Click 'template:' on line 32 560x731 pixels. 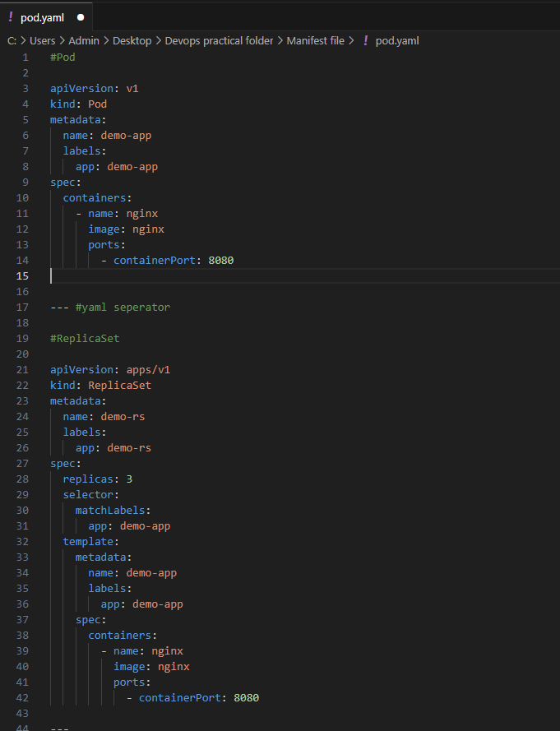pyautogui.click(x=91, y=542)
